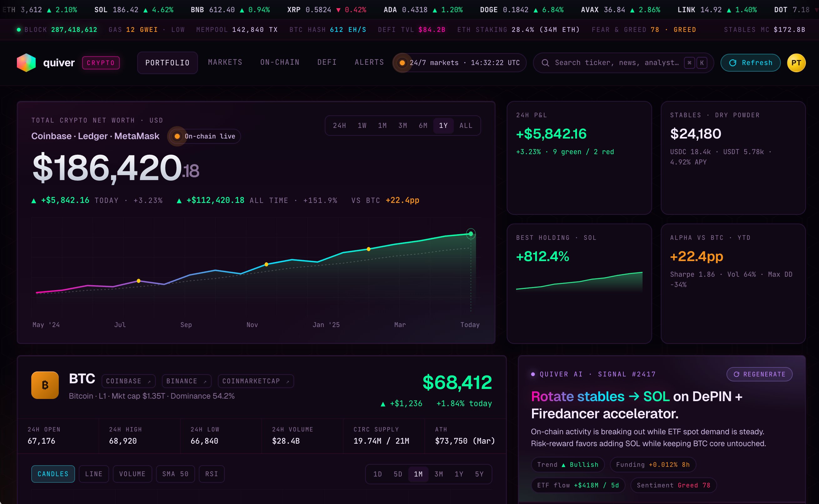Click the Refresh button
This screenshot has width=819, height=504.
750,63
